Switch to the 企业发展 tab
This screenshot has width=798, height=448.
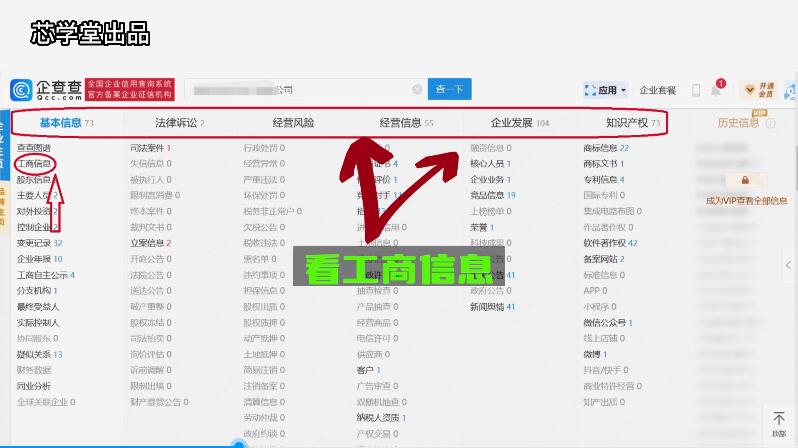[x=520, y=123]
